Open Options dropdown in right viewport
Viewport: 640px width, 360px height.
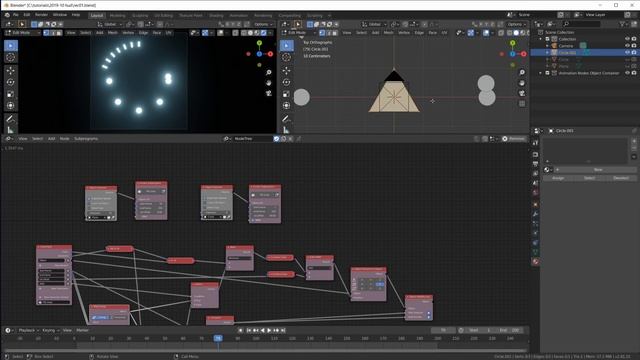pyautogui.click(x=516, y=24)
